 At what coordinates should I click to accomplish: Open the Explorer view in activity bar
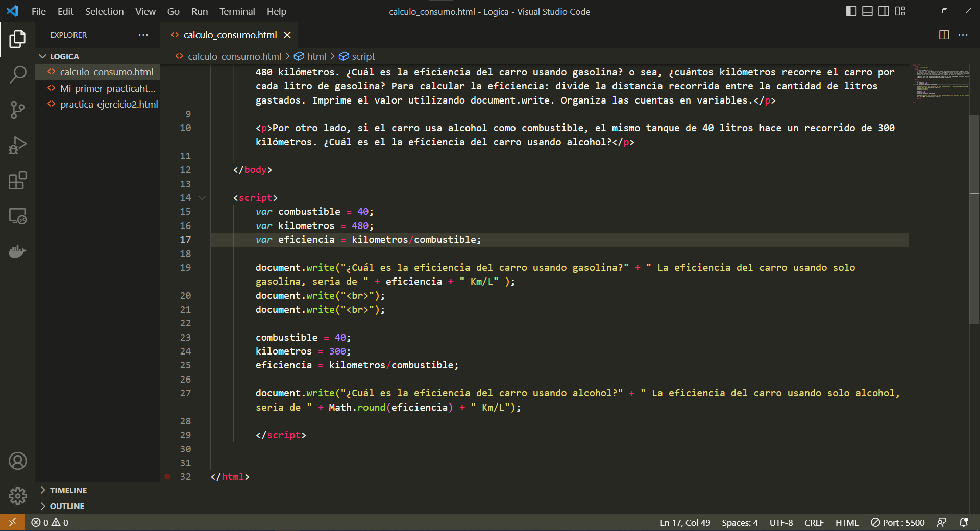point(17,39)
